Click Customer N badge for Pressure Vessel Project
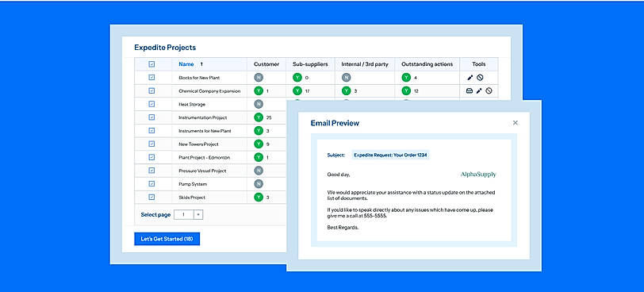 click(x=259, y=171)
